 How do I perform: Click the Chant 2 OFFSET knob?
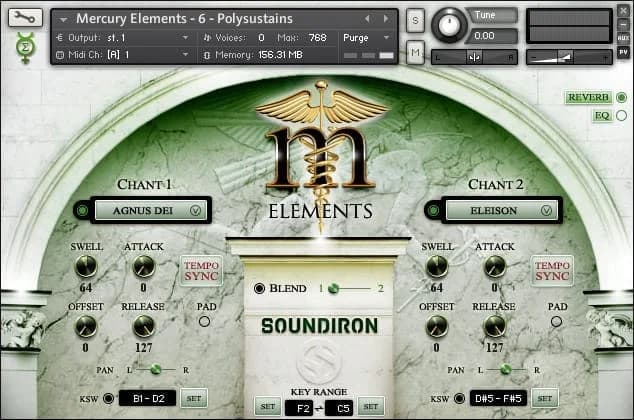pyautogui.click(x=437, y=327)
